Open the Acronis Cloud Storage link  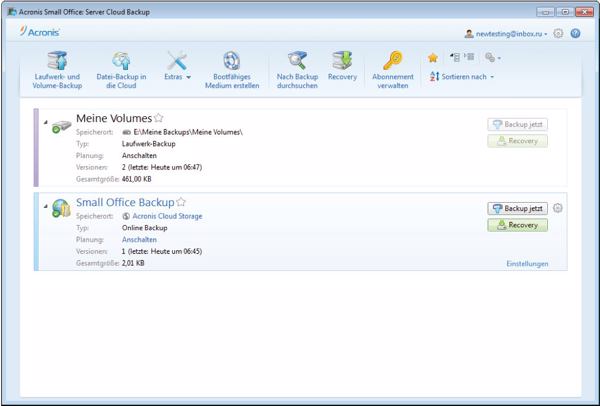[x=167, y=216]
